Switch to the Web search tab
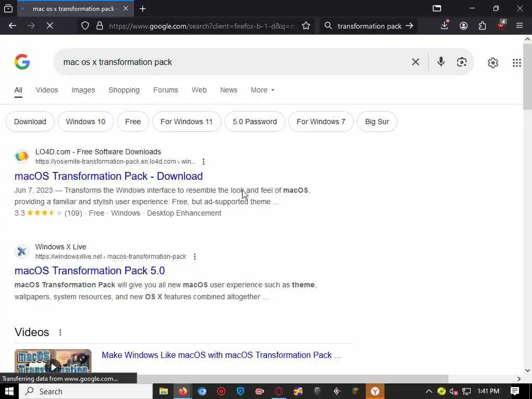Viewport: 532px width, 399px height. (199, 90)
